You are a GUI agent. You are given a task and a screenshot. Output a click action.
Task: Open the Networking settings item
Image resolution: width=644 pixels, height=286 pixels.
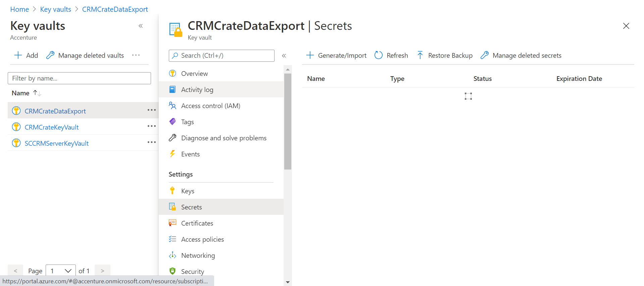pyautogui.click(x=221, y=255)
